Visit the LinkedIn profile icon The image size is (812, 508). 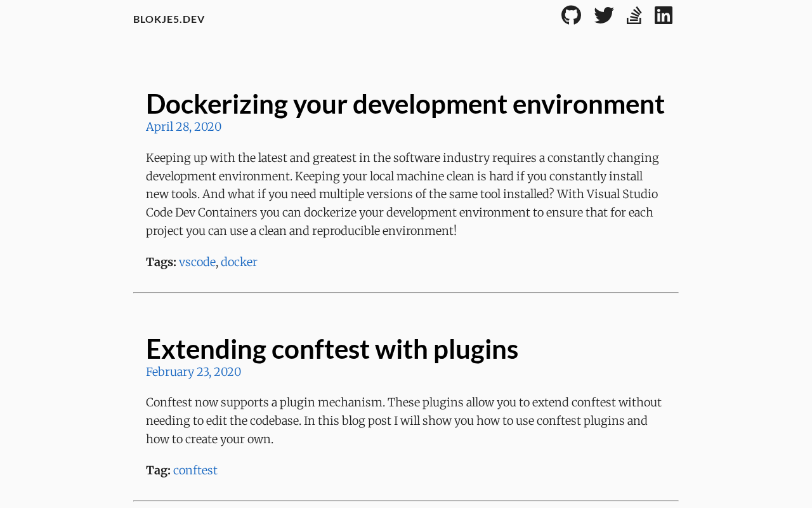tap(664, 15)
